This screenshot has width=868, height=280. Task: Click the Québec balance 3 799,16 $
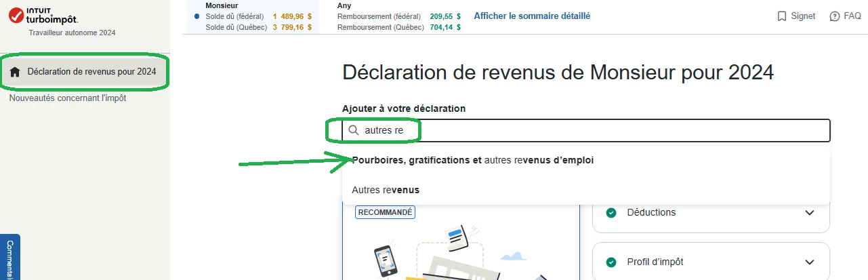click(x=292, y=27)
